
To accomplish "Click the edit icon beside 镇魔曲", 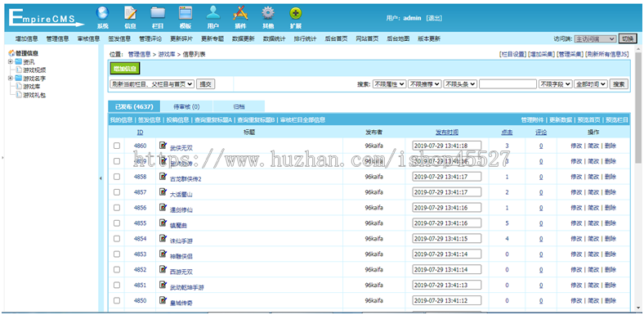I will coord(163,223).
